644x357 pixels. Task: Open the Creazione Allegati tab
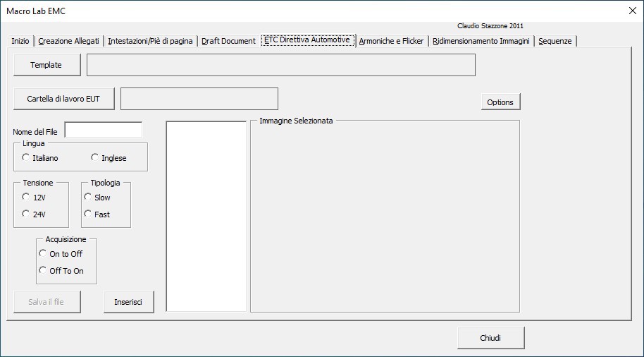pos(69,41)
